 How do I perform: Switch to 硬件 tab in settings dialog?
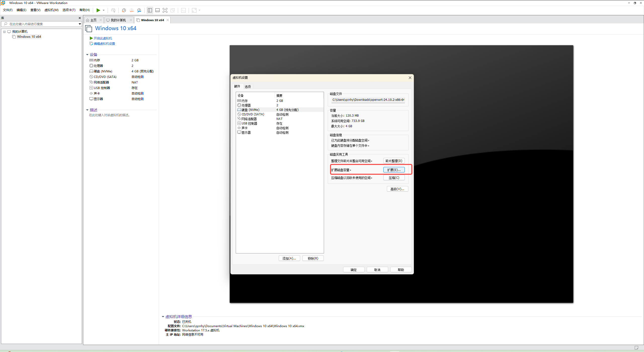coord(237,86)
